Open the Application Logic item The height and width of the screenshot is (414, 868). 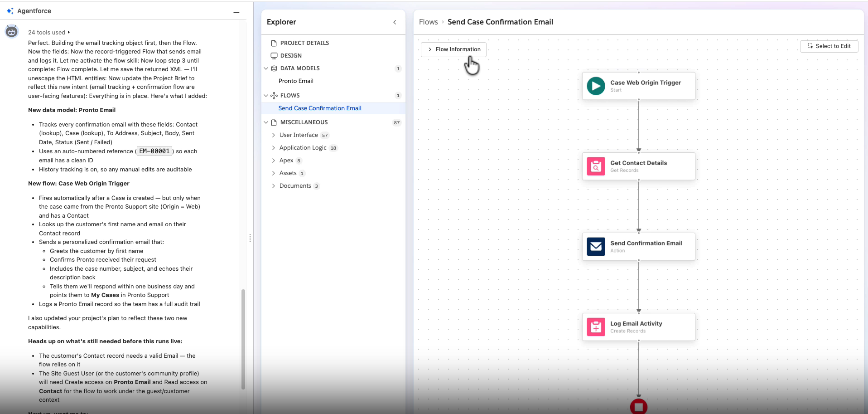pyautogui.click(x=303, y=148)
